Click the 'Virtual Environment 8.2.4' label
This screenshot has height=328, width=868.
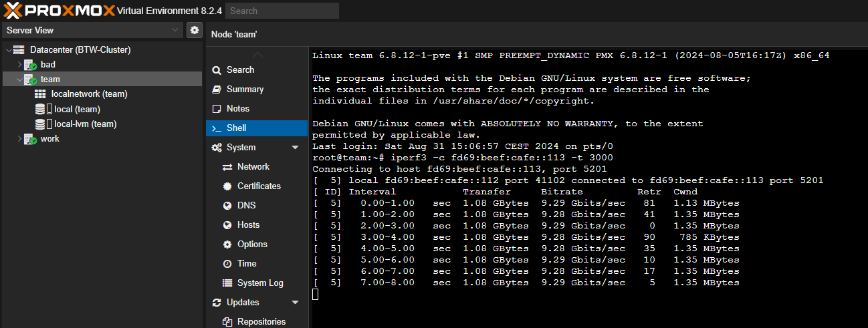pos(170,11)
